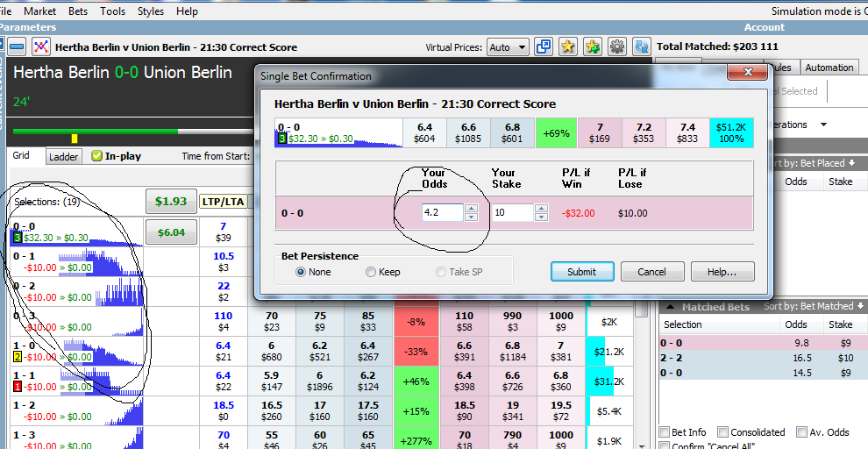Click the green position badge 3 on 0 - 0 row
The width and height of the screenshot is (868, 449).
(x=18, y=238)
